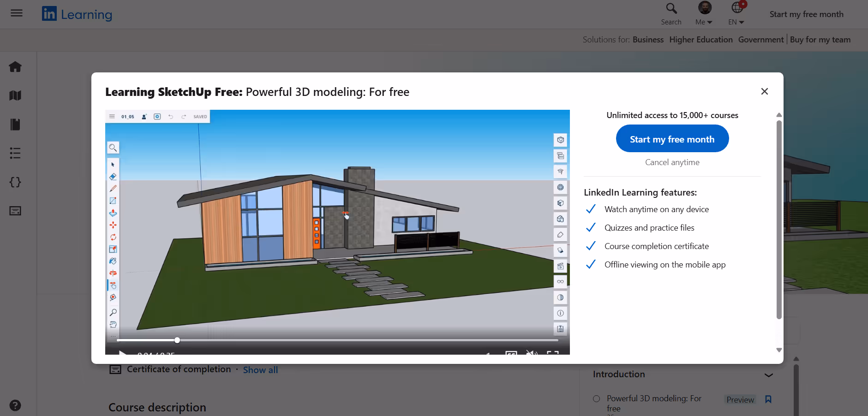The height and width of the screenshot is (416, 868).
Task: Open the Search magnifier in the header
Action: 671,14
